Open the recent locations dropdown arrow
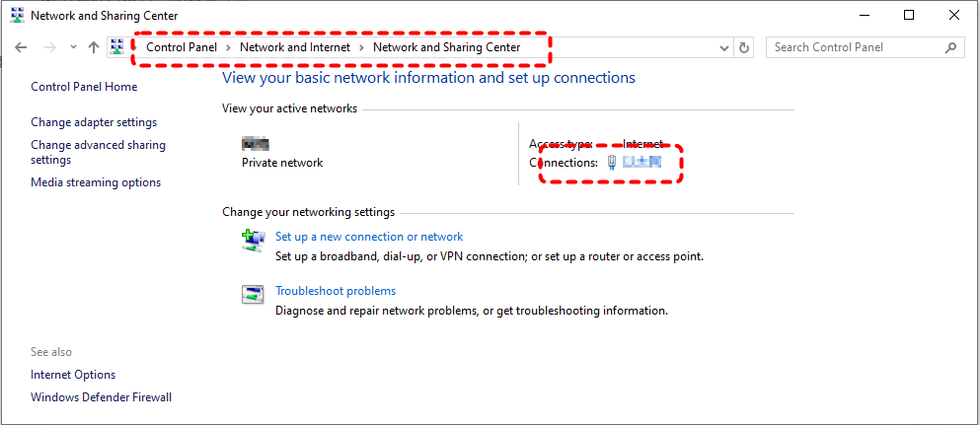 [72, 47]
